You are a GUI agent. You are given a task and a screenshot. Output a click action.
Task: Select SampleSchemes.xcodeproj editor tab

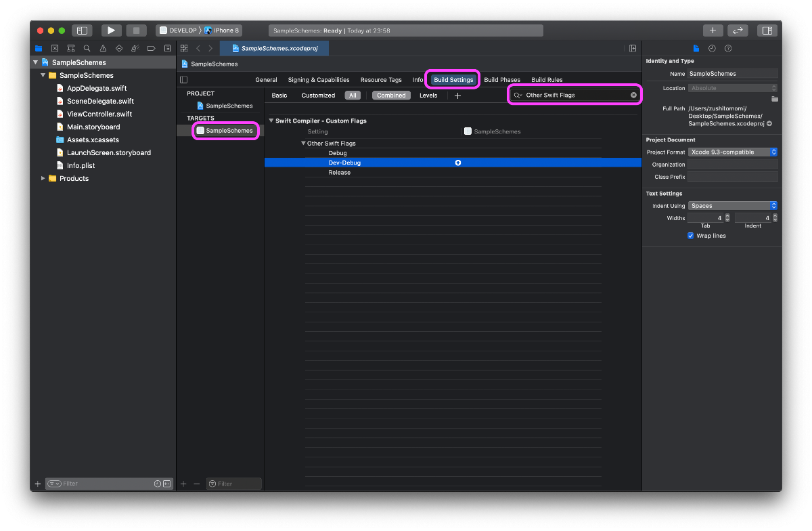click(x=275, y=49)
